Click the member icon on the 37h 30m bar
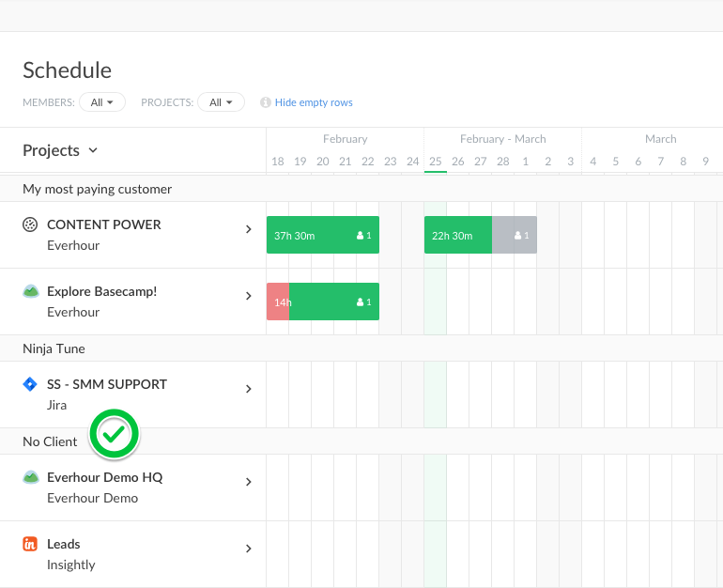Viewport: 723px width, 588px height. click(361, 236)
